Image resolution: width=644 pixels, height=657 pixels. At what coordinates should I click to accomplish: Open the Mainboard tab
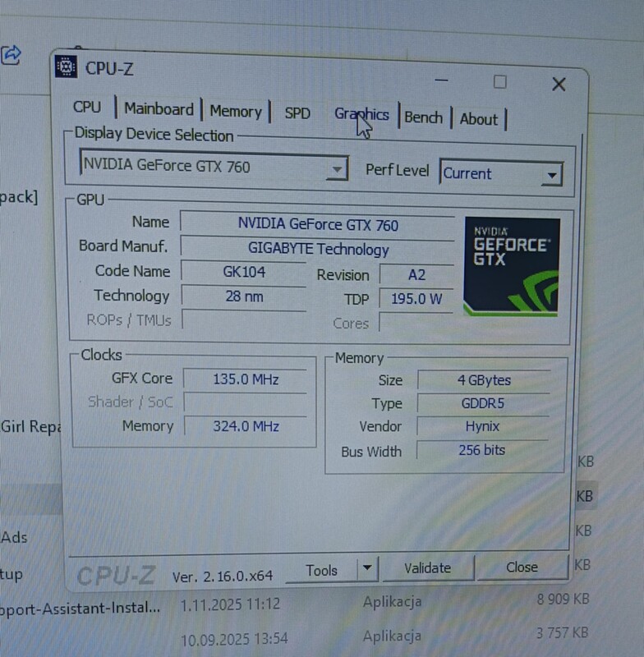tap(159, 109)
